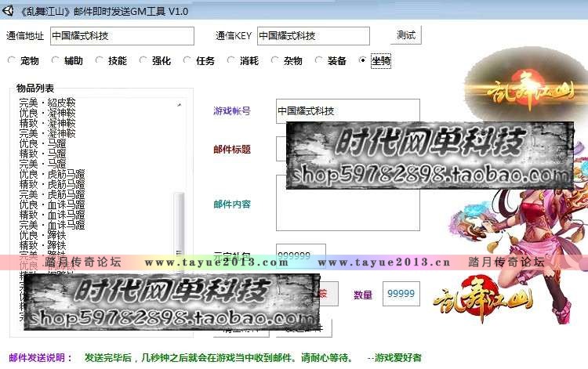Click the 物品列表 group heading
588x369 pixels.
click(34, 89)
